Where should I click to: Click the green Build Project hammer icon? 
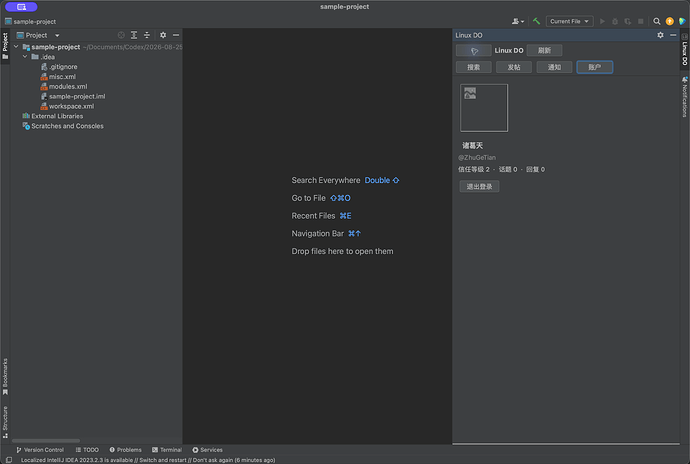tap(536, 21)
